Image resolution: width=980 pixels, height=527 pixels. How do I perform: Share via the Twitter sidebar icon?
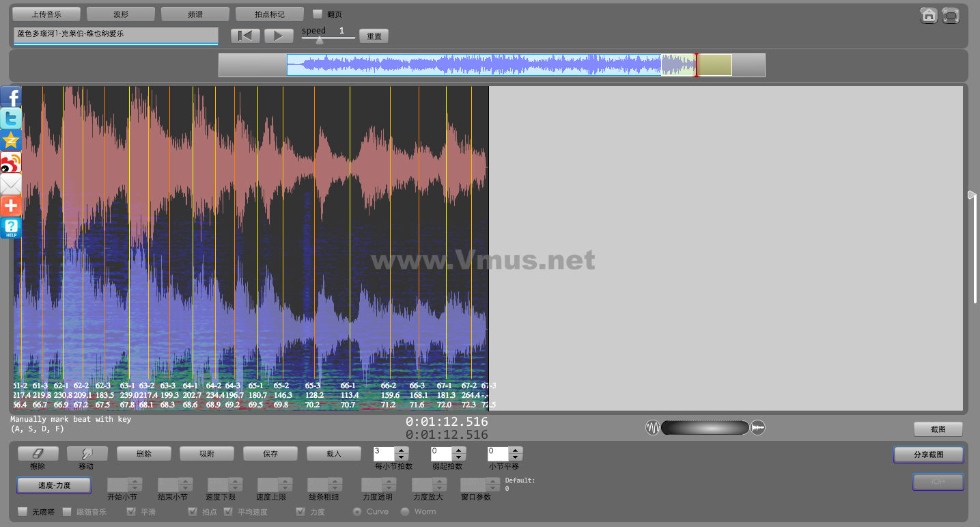point(11,119)
